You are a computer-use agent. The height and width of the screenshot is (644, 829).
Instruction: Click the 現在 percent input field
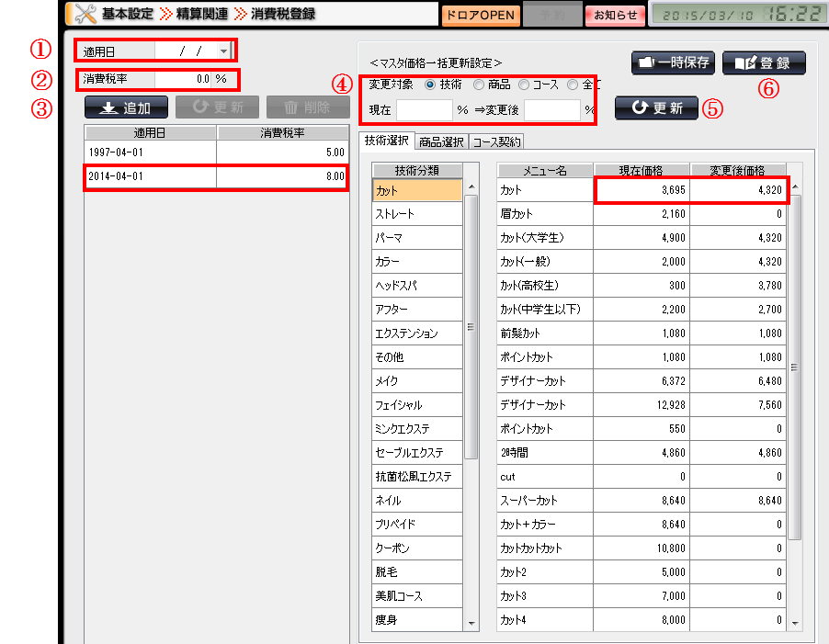coord(425,109)
